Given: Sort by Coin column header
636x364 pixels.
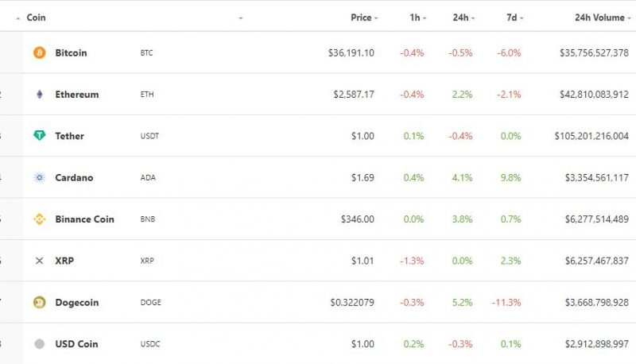Looking at the screenshot, I should click(x=36, y=17).
